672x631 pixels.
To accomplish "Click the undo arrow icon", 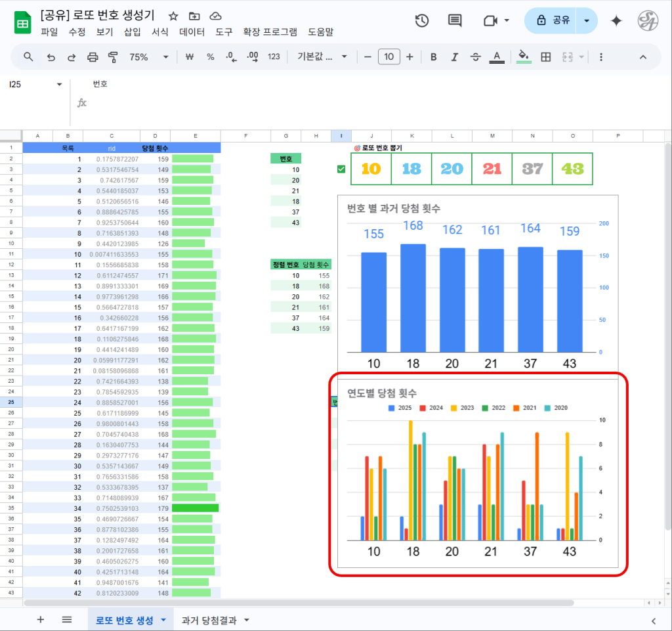I will pos(51,57).
